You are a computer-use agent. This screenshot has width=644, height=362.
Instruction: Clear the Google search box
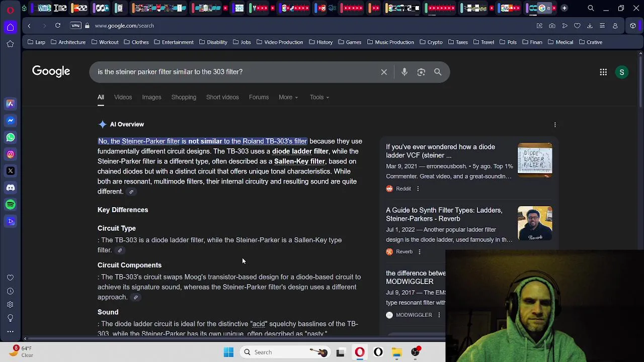coord(384,72)
